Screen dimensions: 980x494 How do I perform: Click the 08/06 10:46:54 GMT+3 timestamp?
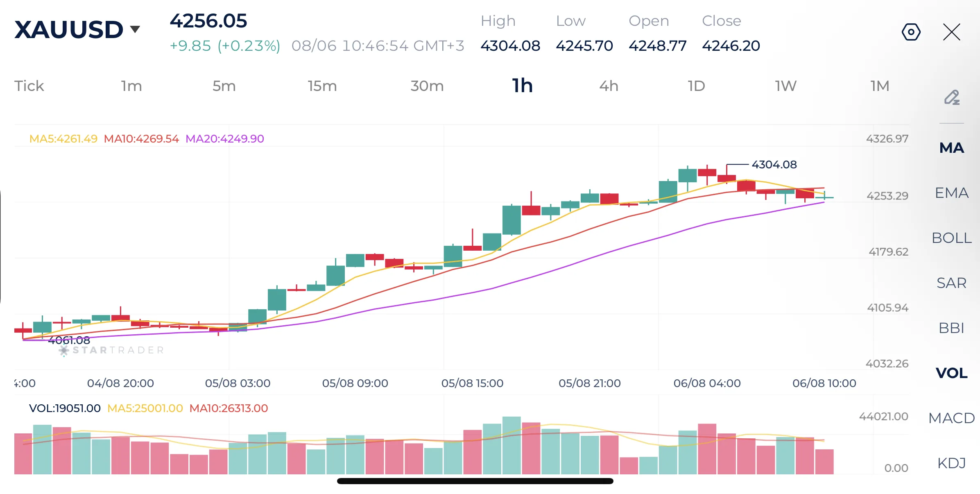(x=378, y=46)
